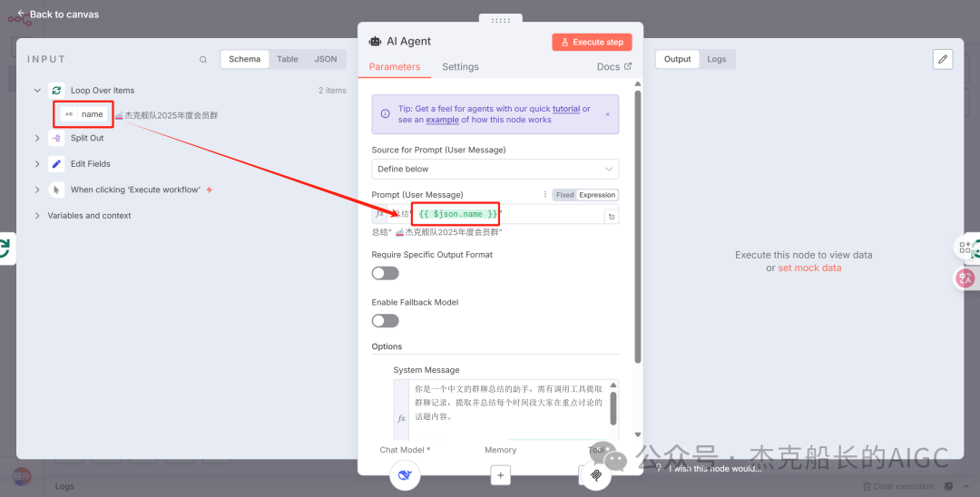The image size is (980, 497).
Task: Open the input search magnifier icon
Action: click(203, 59)
